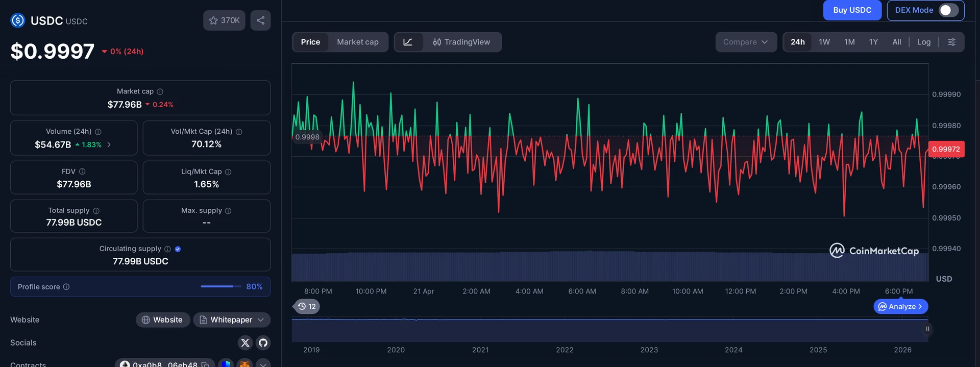Select the 24h time range
Screen dimensions: 980x367
(x=798, y=42)
